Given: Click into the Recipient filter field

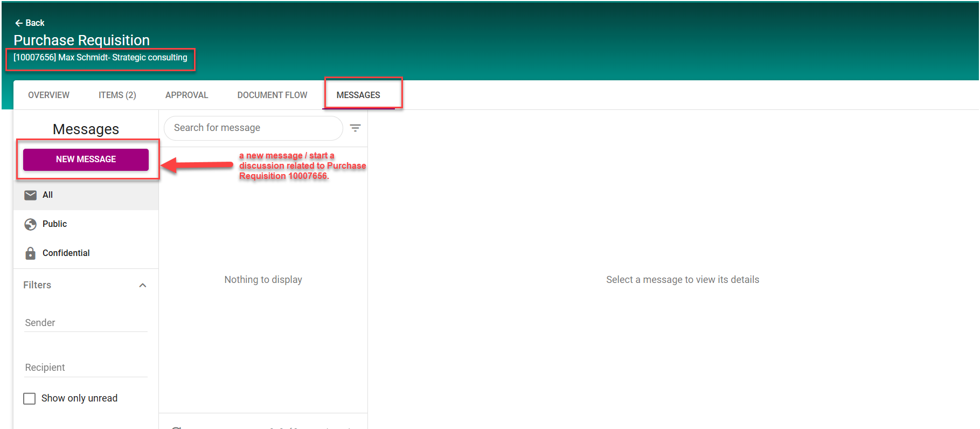Looking at the screenshot, I should [x=86, y=368].
